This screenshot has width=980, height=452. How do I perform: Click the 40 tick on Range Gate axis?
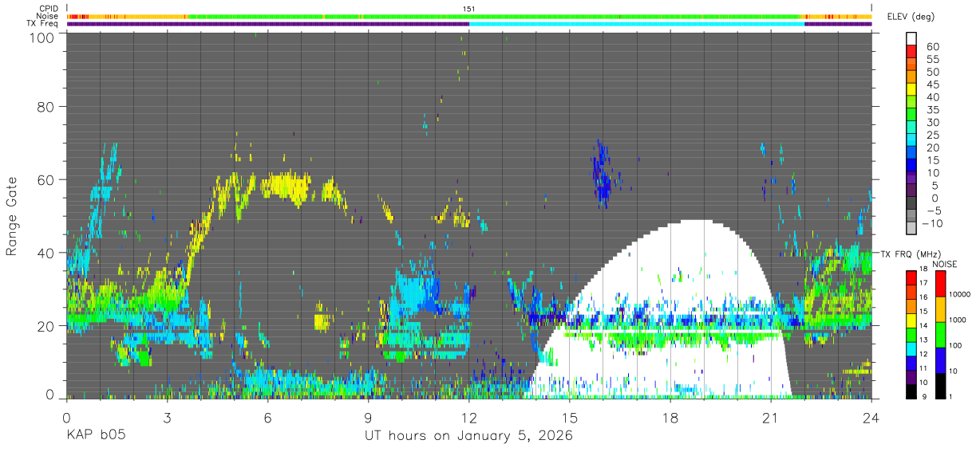click(45, 253)
